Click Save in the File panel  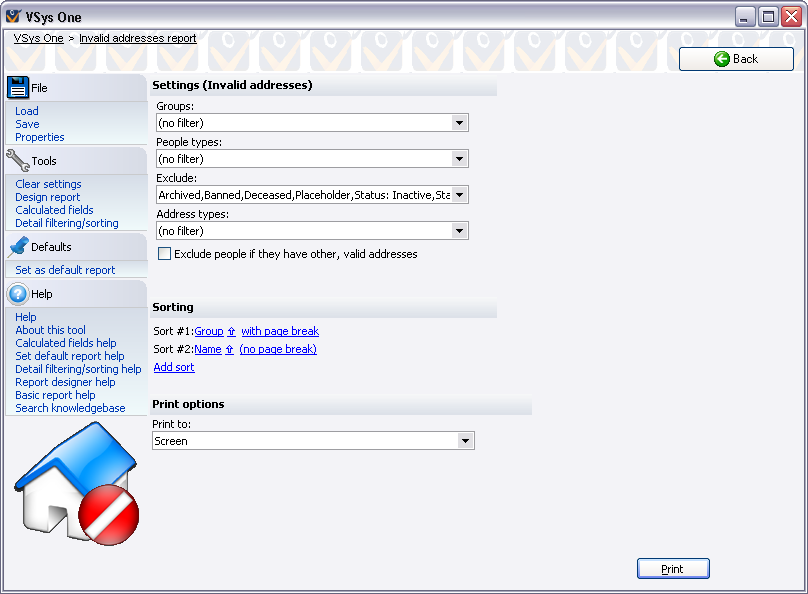pyautogui.click(x=27, y=124)
